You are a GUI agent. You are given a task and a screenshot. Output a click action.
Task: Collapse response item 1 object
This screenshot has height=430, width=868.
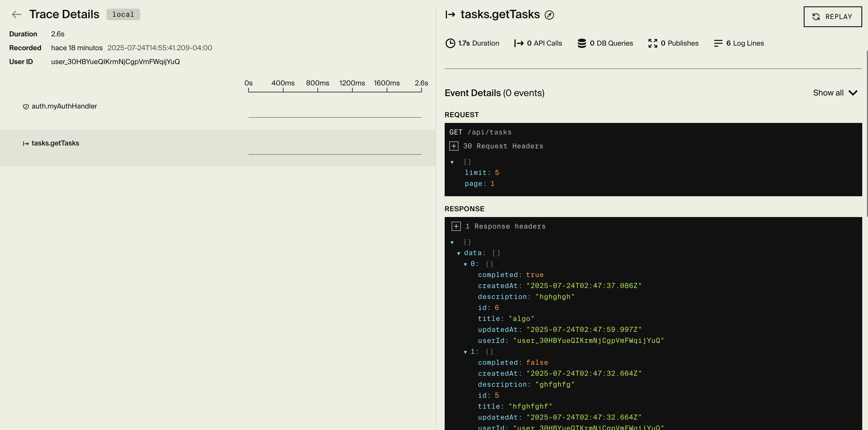465,352
